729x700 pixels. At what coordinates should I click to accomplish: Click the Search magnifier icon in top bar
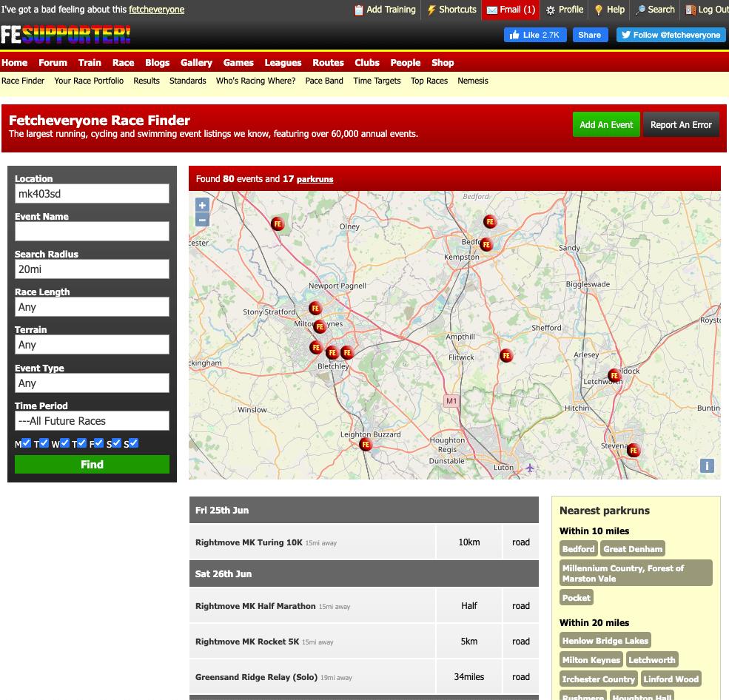(x=640, y=10)
